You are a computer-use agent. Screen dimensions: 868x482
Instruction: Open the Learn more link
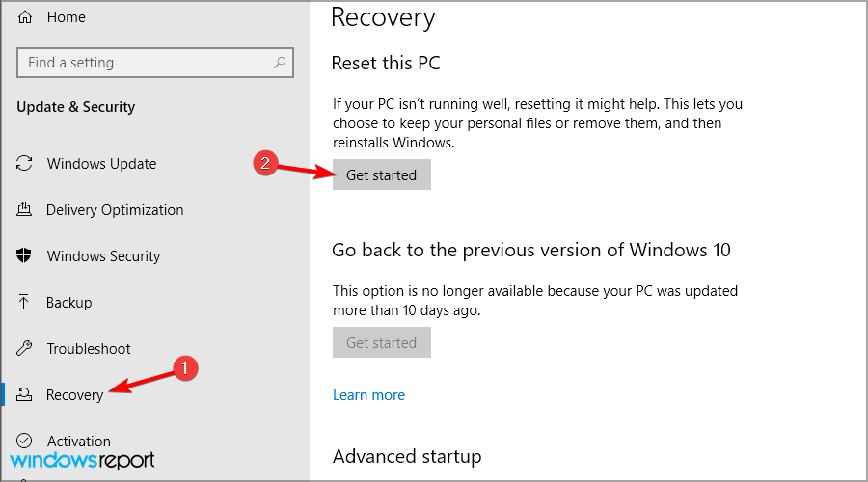click(368, 395)
